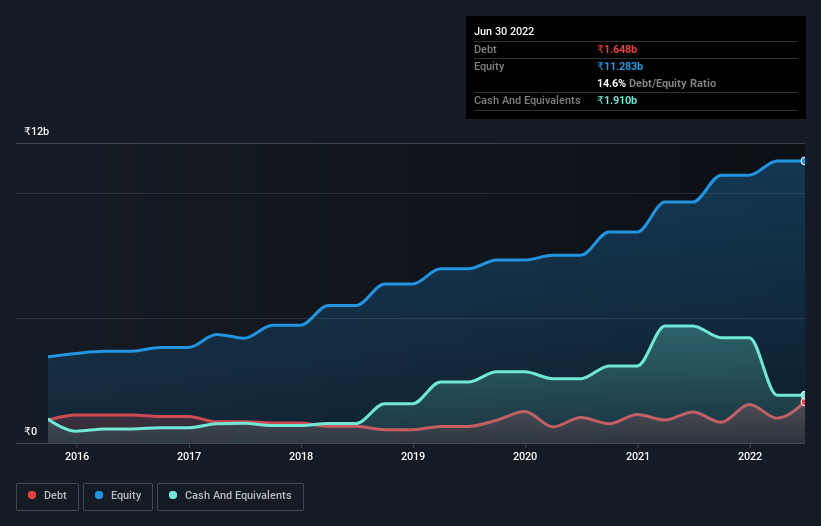
Task: Click the 2018 x-axis label
Action: [x=301, y=456]
